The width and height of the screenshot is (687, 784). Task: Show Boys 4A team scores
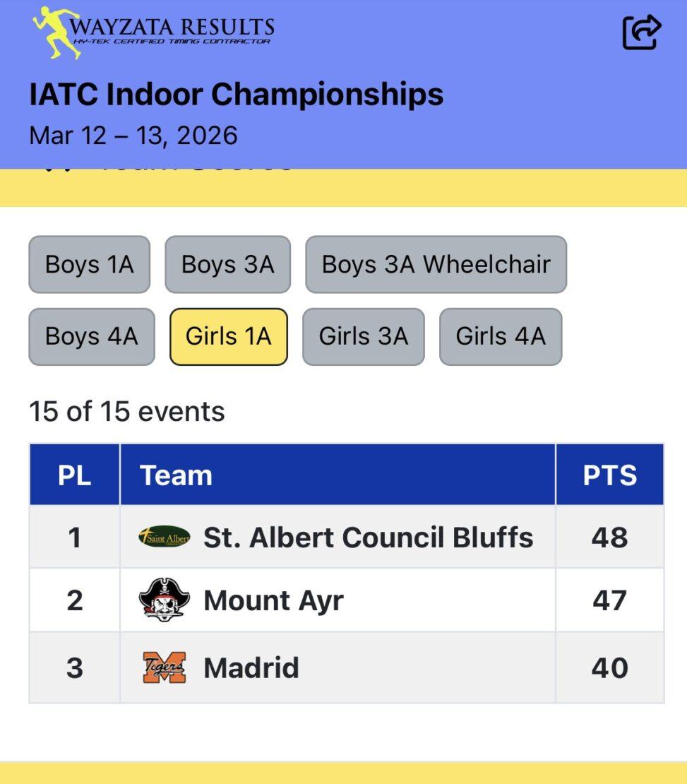(x=91, y=336)
